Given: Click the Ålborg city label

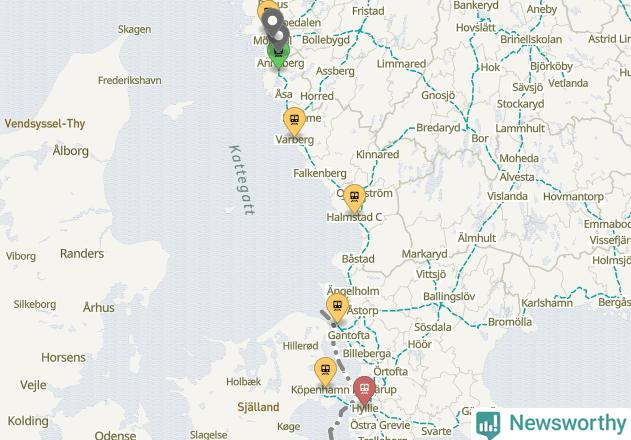Looking at the screenshot, I should (70, 151).
